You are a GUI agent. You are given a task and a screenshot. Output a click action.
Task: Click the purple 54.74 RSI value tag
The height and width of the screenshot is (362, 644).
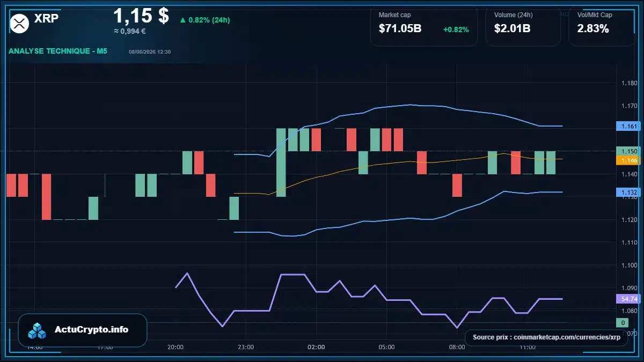(x=627, y=299)
